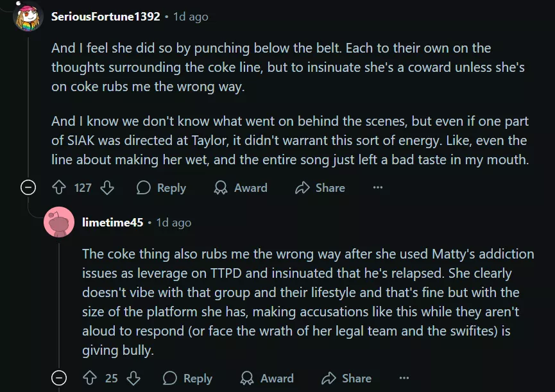Viewport: 555px width, 392px height.
Task: Upvote limetime45's comment
Action: 90,379
